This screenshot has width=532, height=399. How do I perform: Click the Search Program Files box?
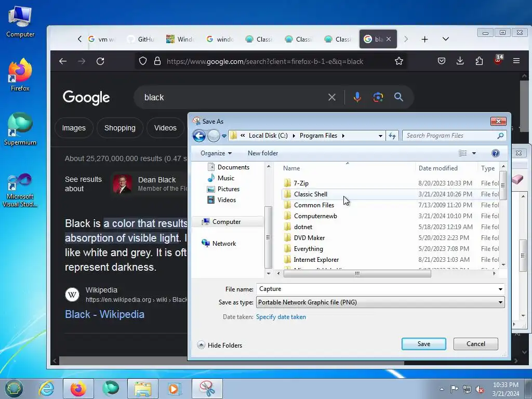click(454, 136)
